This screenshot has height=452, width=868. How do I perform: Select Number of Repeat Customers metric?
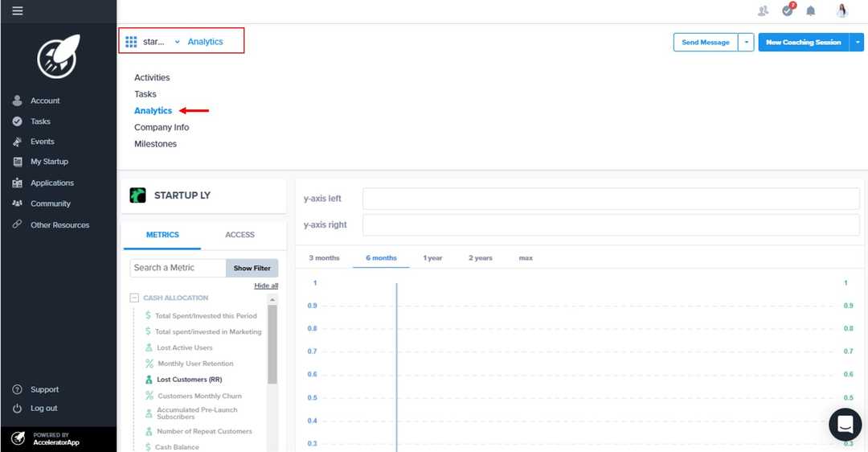(204, 432)
